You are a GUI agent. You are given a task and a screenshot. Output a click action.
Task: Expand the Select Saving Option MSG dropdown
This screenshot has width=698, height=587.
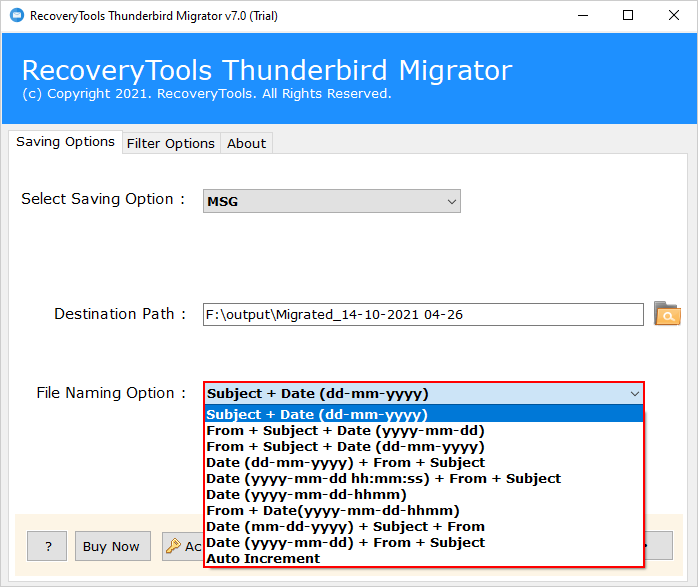(x=332, y=201)
